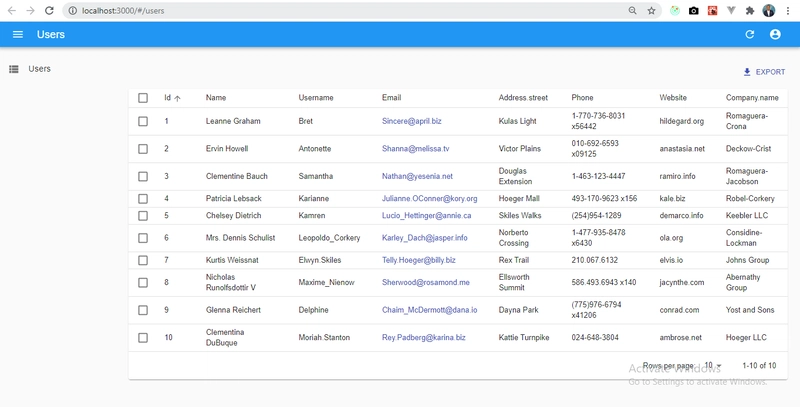Select the checkbox for Mrs. Dennis Schulist
The image size is (800, 407).
coord(143,238)
